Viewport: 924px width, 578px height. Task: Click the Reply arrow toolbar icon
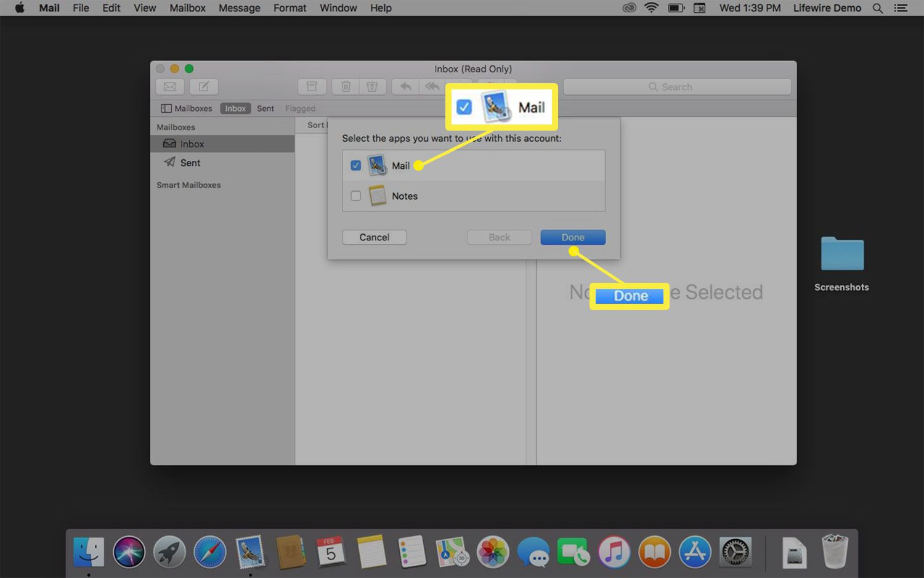(x=405, y=87)
